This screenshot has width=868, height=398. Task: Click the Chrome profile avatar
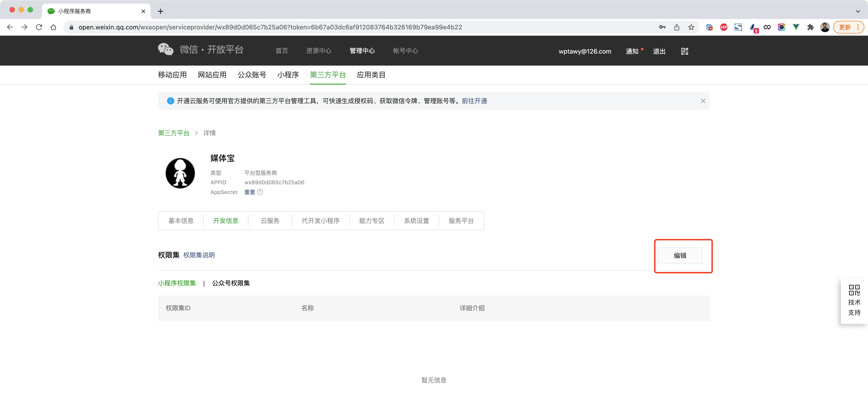pyautogui.click(x=825, y=27)
